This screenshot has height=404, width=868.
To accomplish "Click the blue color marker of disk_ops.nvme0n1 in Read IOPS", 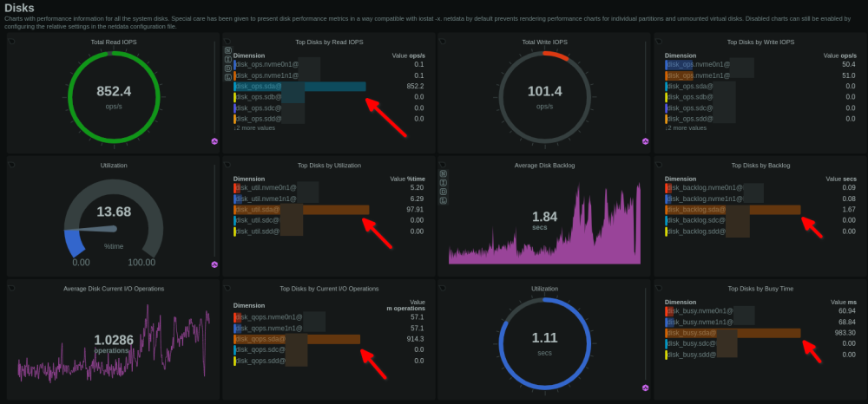I will pos(234,64).
